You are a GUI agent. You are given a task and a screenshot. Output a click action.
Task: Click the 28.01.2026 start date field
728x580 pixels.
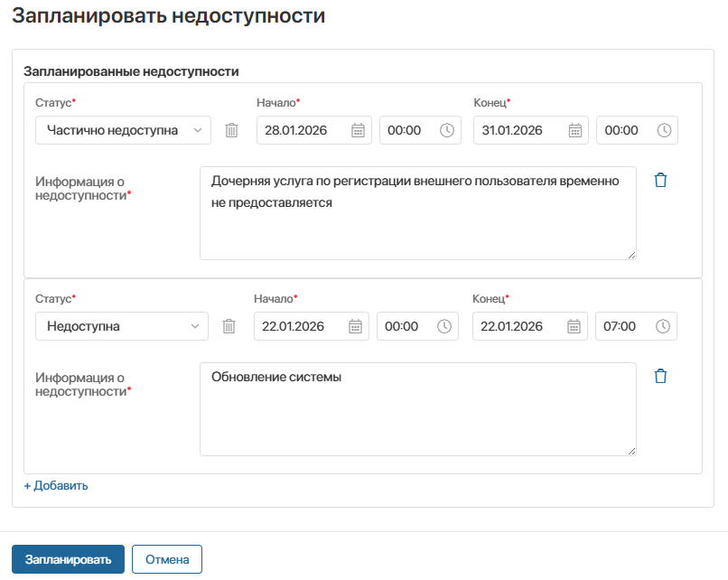click(x=303, y=130)
